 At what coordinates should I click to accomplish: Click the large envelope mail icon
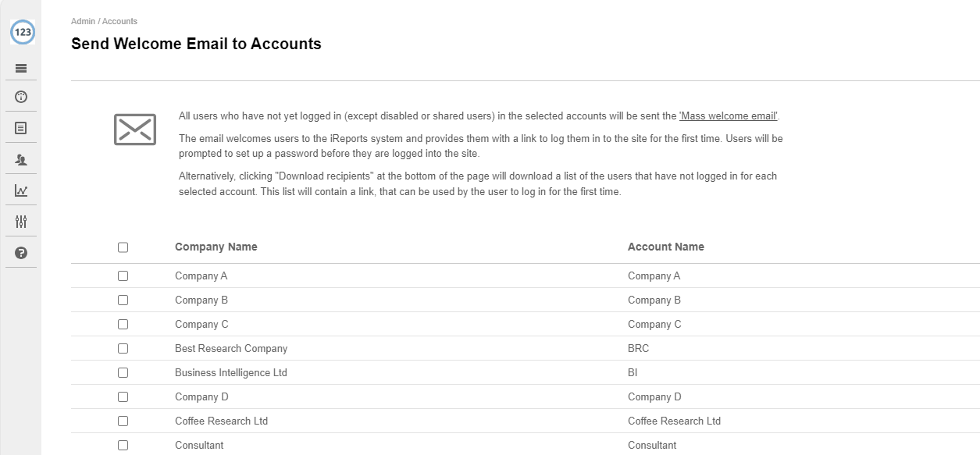(134, 130)
